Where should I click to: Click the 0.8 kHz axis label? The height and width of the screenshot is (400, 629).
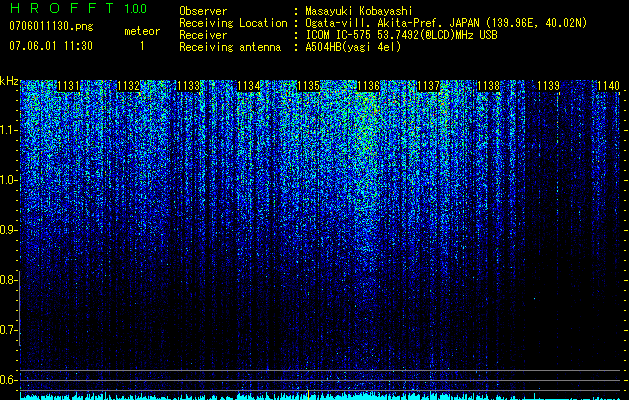(x=8, y=280)
